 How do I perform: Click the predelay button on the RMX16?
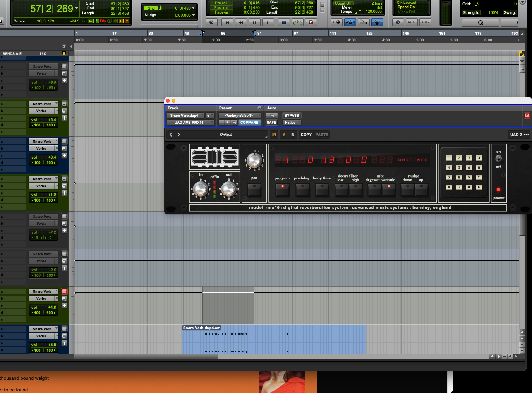pos(302,190)
